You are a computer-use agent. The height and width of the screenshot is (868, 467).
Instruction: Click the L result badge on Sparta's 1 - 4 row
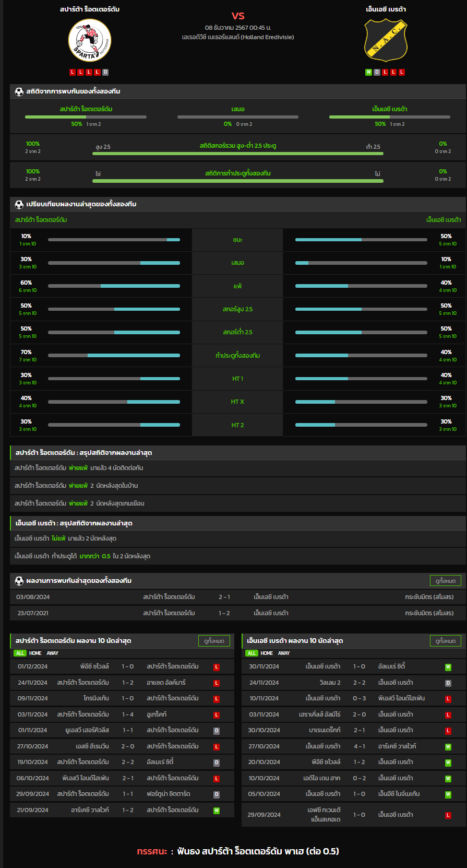coord(217,715)
